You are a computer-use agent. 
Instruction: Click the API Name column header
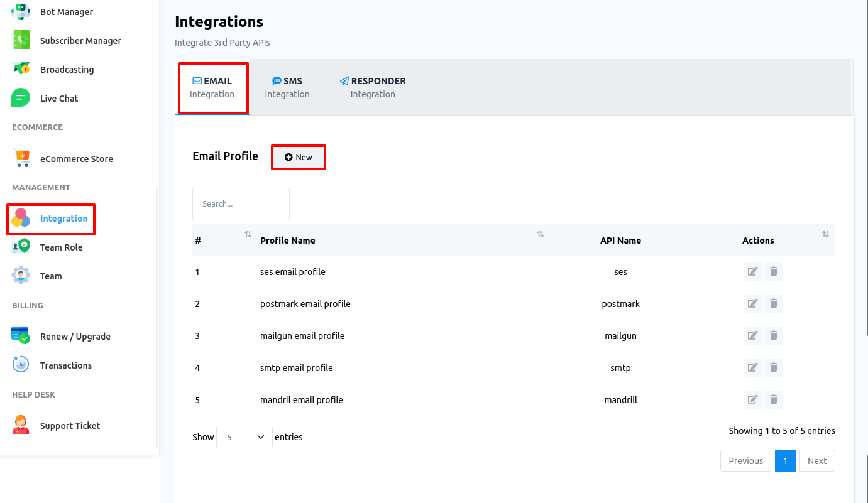pos(620,241)
